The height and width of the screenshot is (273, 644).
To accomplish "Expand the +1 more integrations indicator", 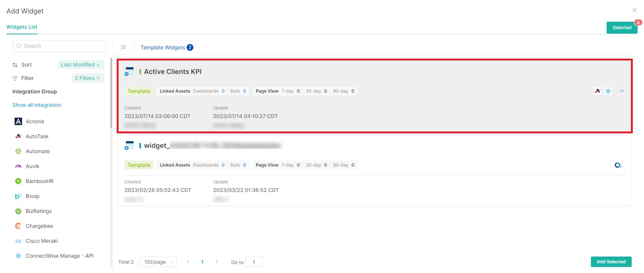I will pos(622,91).
